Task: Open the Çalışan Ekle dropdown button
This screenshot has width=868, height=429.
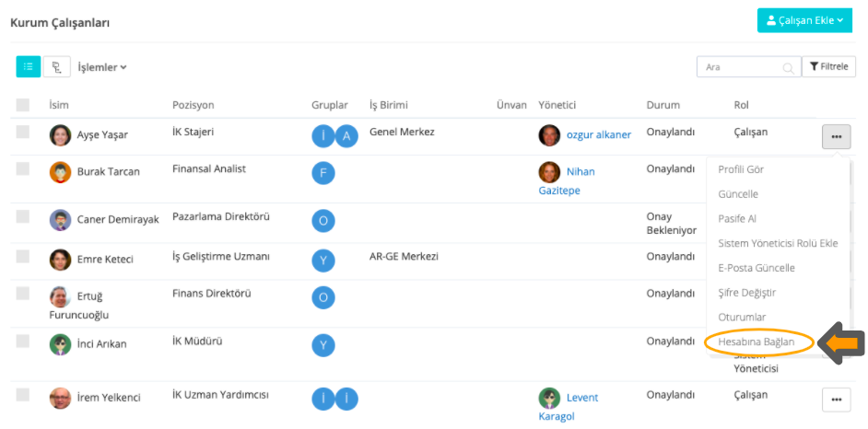Action: click(804, 20)
